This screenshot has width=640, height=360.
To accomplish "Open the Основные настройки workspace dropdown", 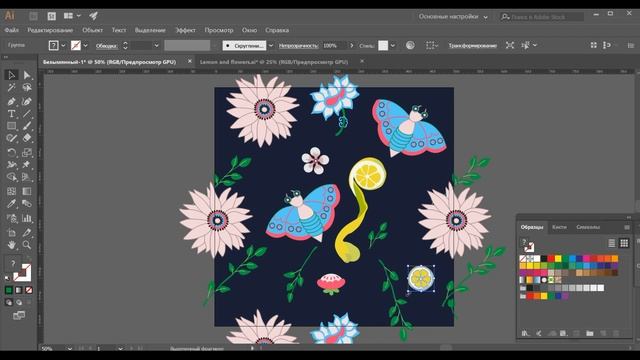I will 453,17.
